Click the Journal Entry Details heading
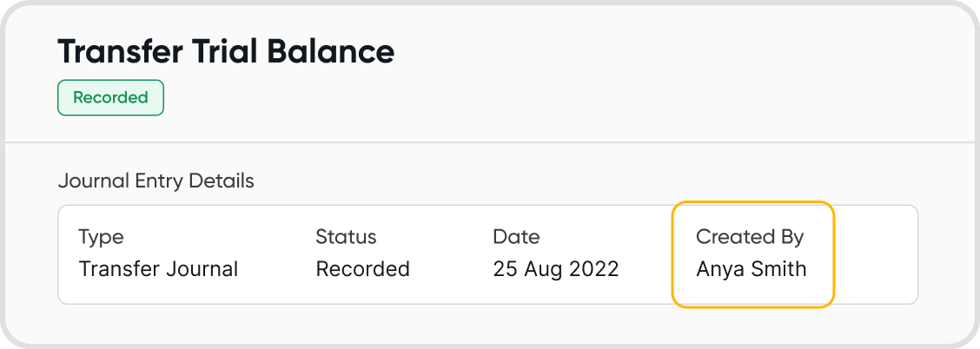This screenshot has width=980, height=349. (x=156, y=181)
